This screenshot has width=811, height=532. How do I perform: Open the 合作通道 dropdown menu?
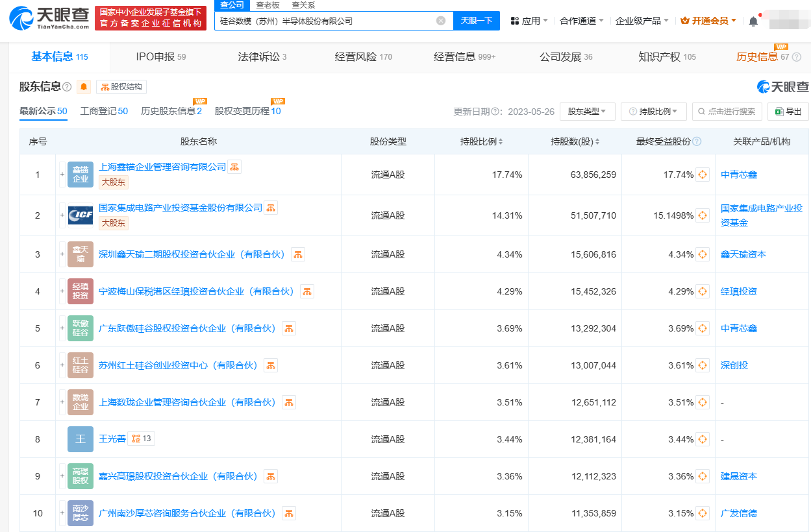click(582, 21)
